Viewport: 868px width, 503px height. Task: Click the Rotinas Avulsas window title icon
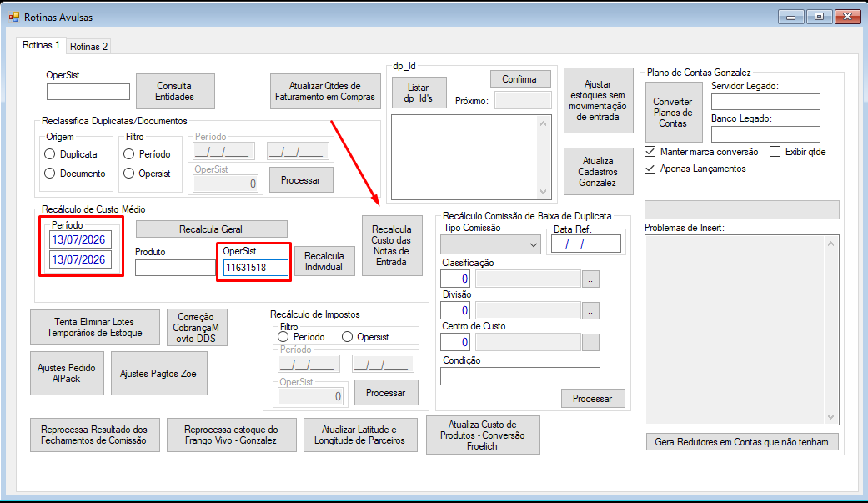14,18
